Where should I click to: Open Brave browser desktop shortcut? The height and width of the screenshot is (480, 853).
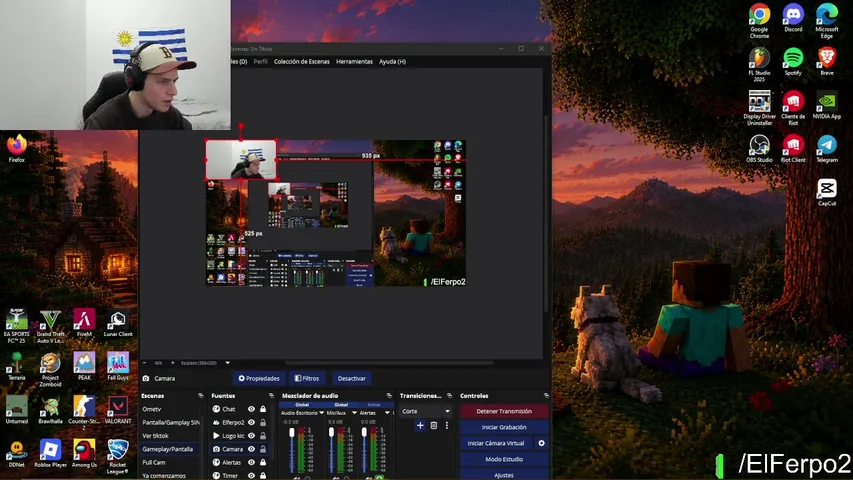826,61
